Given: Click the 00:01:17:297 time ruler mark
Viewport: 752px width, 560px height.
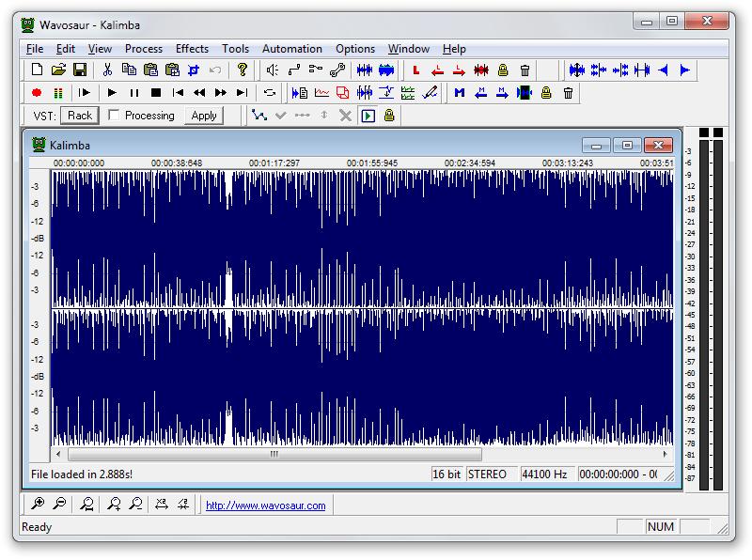Looking at the screenshot, I should click(274, 163).
